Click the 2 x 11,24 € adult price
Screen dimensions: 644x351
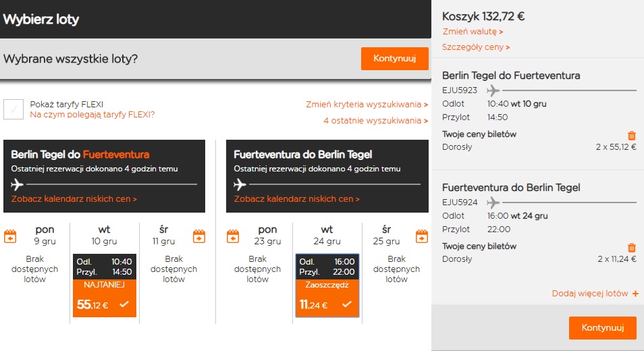pos(617,259)
